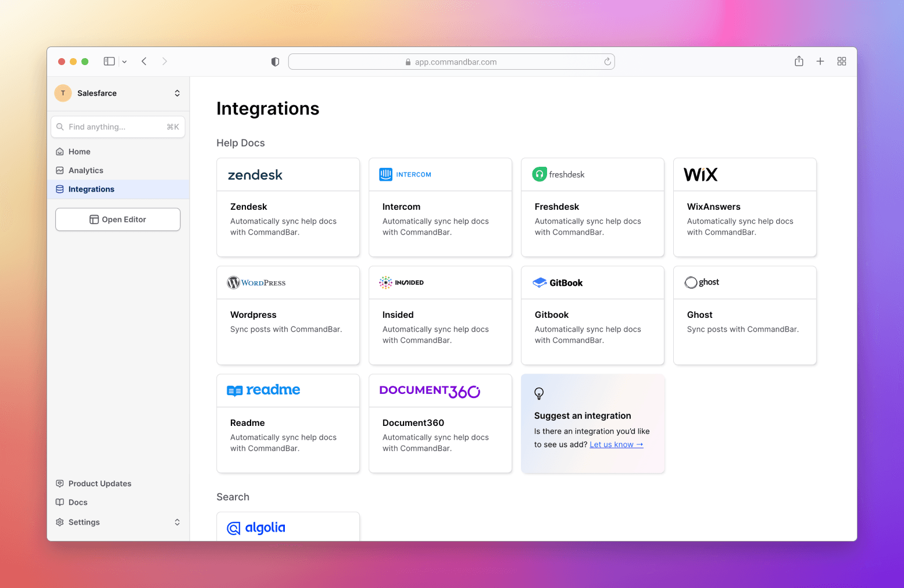
Task: Follow the Let us know link
Action: coord(617,444)
